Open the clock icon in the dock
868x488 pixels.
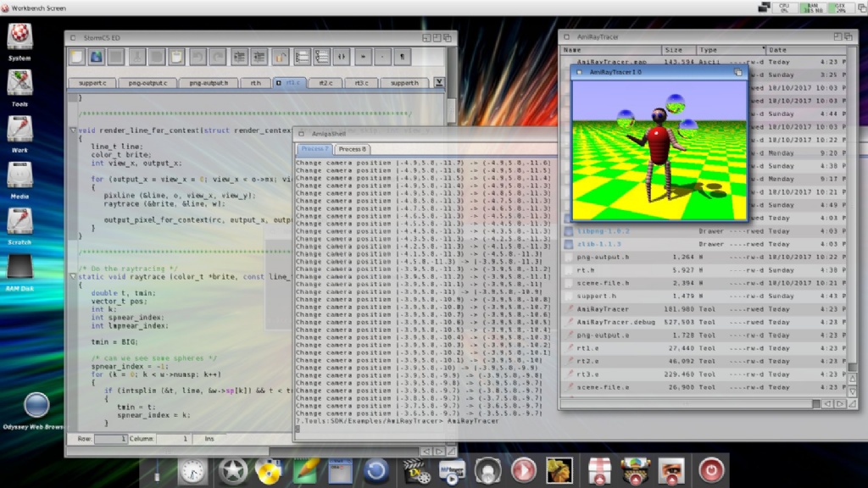coord(192,471)
